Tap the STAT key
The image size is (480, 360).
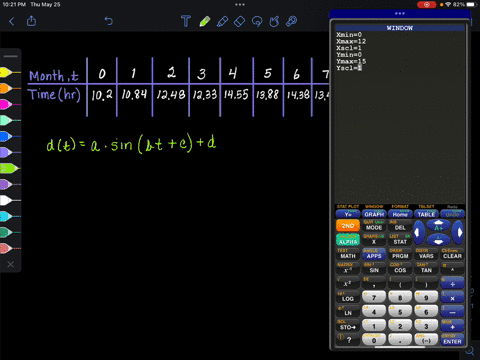pos(400,242)
